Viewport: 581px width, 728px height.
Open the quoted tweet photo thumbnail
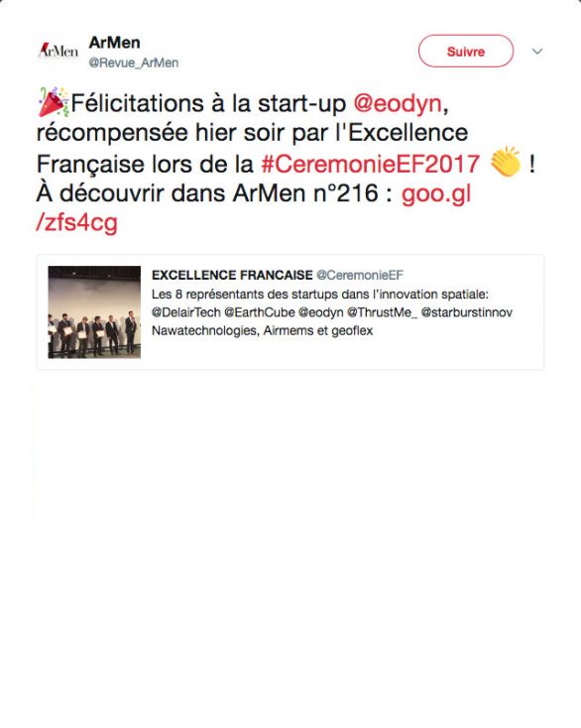94,312
